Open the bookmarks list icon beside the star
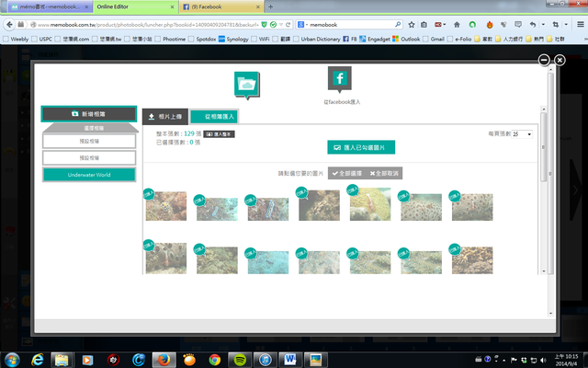 424,25
